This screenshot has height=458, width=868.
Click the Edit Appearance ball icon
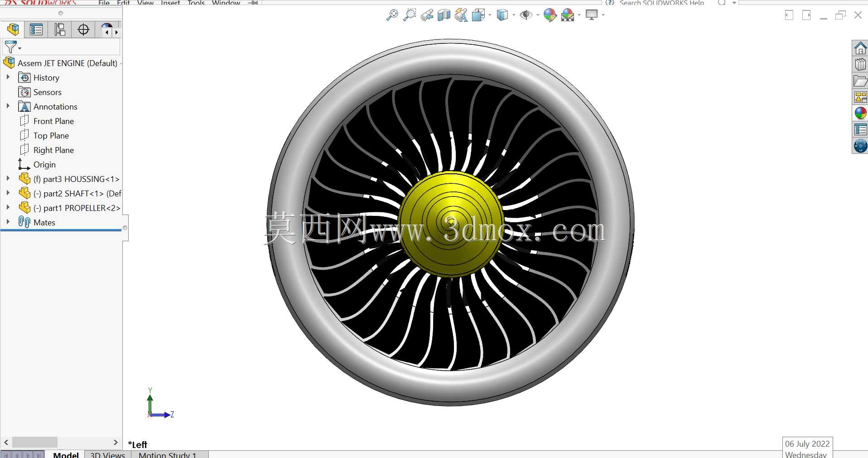[x=550, y=15]
